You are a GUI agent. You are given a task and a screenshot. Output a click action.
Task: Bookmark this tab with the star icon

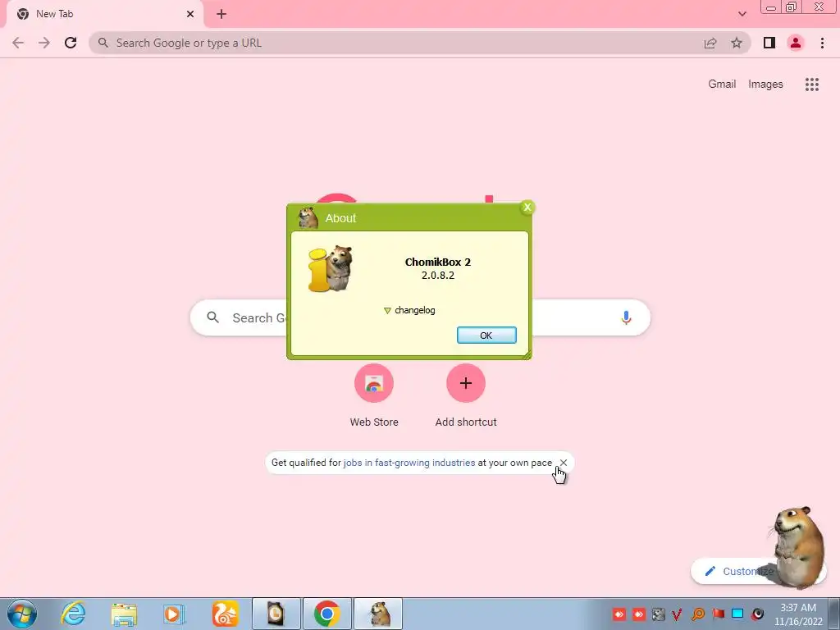coord(737,43)
